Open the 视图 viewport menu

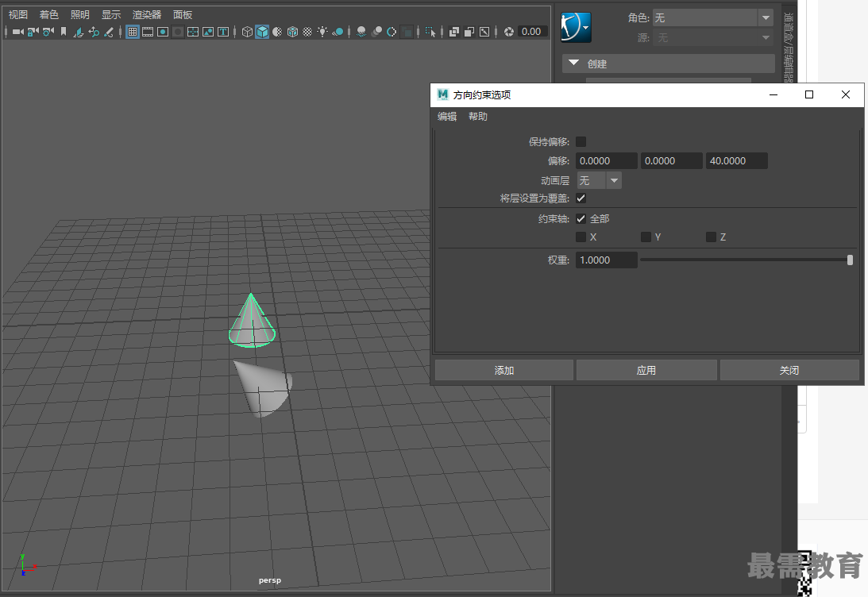pos(18,14)
